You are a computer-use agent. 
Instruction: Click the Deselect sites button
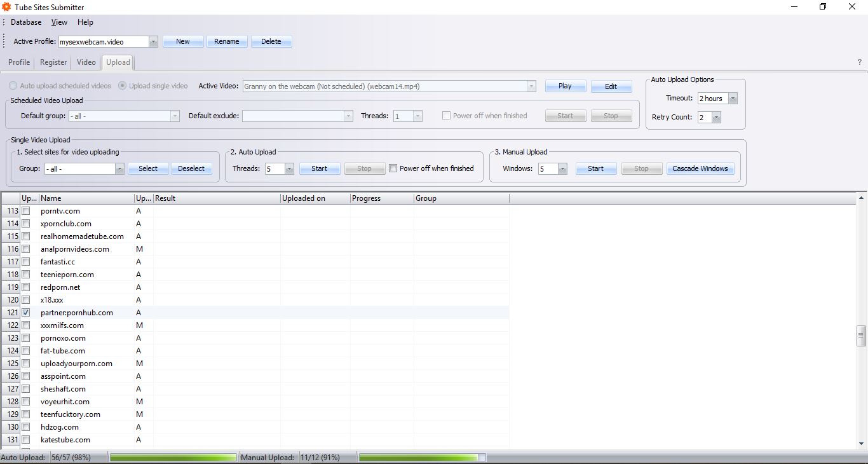point(191,168)
